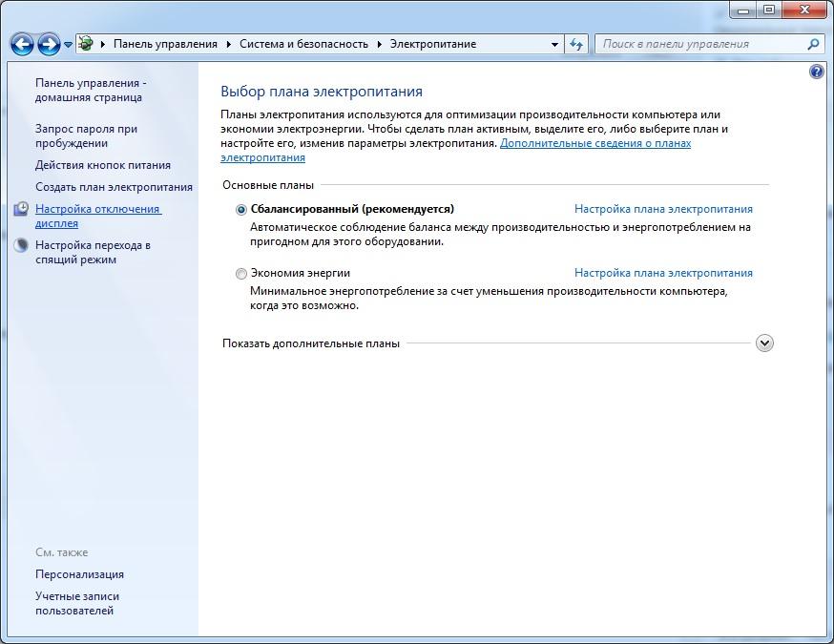
Task: Open the address bar history dropdown
Action: click(x=554, y=44)
